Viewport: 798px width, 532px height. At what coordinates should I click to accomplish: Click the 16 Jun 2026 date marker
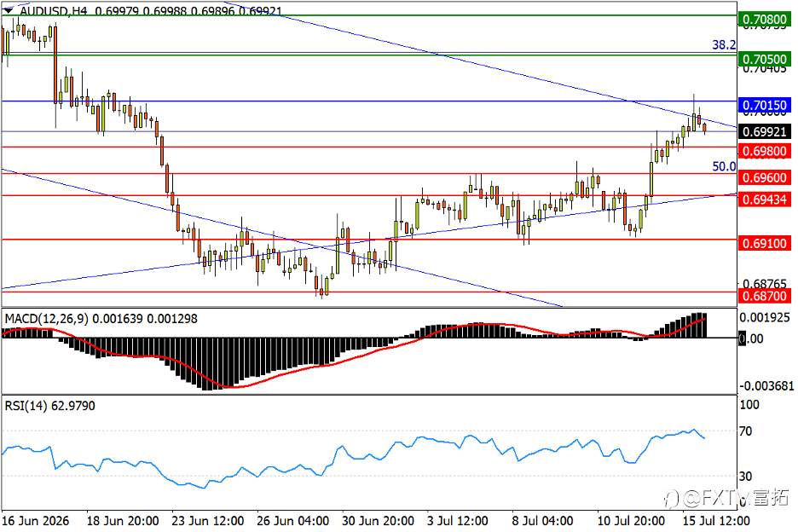tap(36, 521)
